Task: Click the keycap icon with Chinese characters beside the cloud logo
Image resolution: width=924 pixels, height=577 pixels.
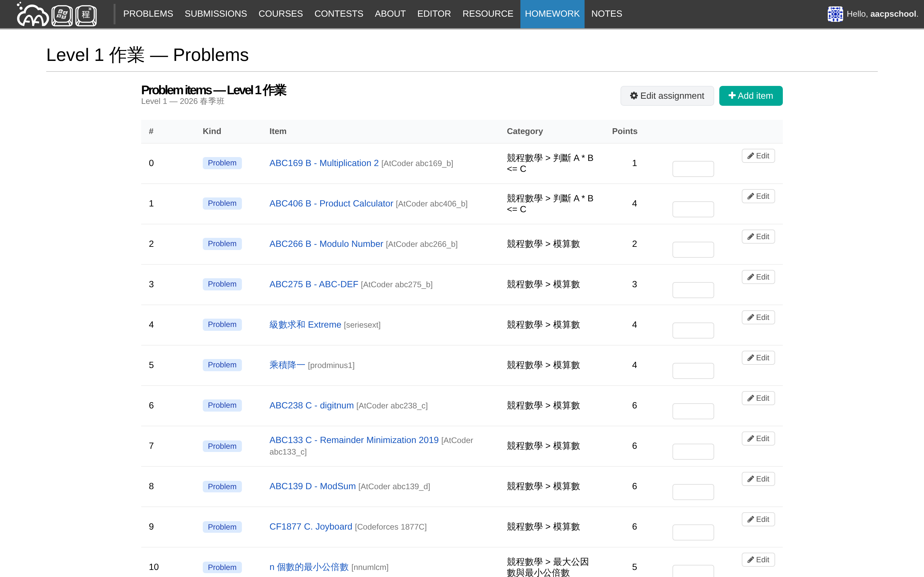Action: (x=62, y=15)
